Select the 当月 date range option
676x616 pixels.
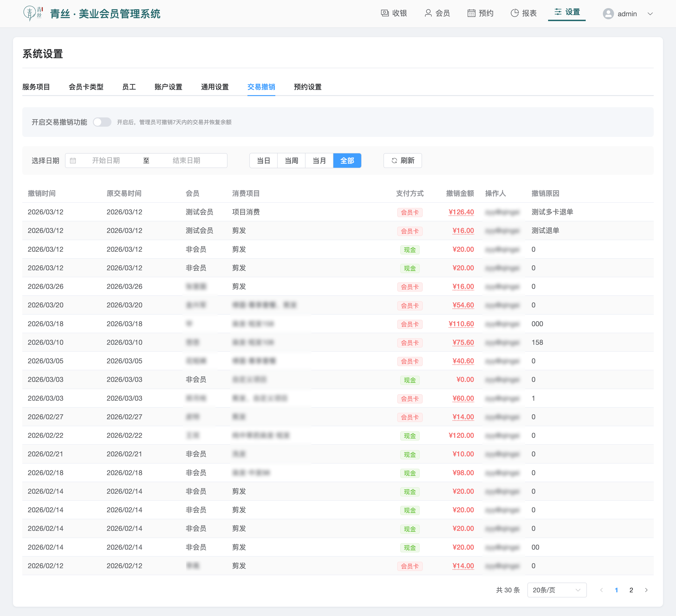[x=319, y=161]
